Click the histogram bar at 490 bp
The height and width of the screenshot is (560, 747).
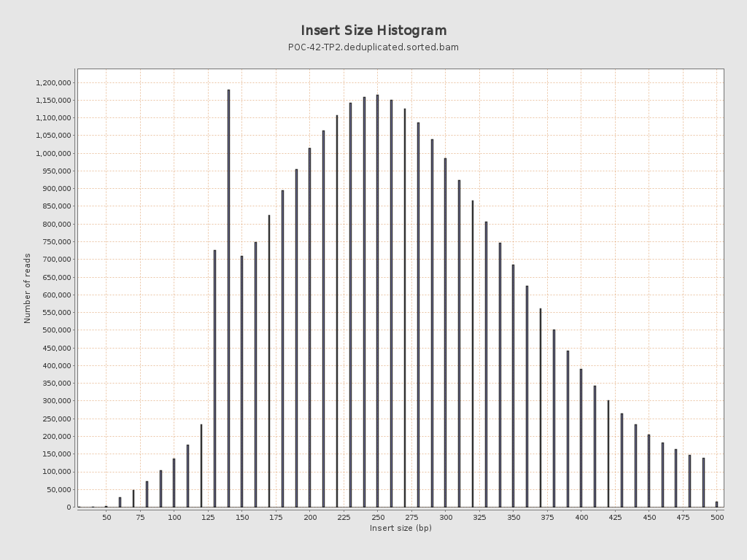click(704, 483)
